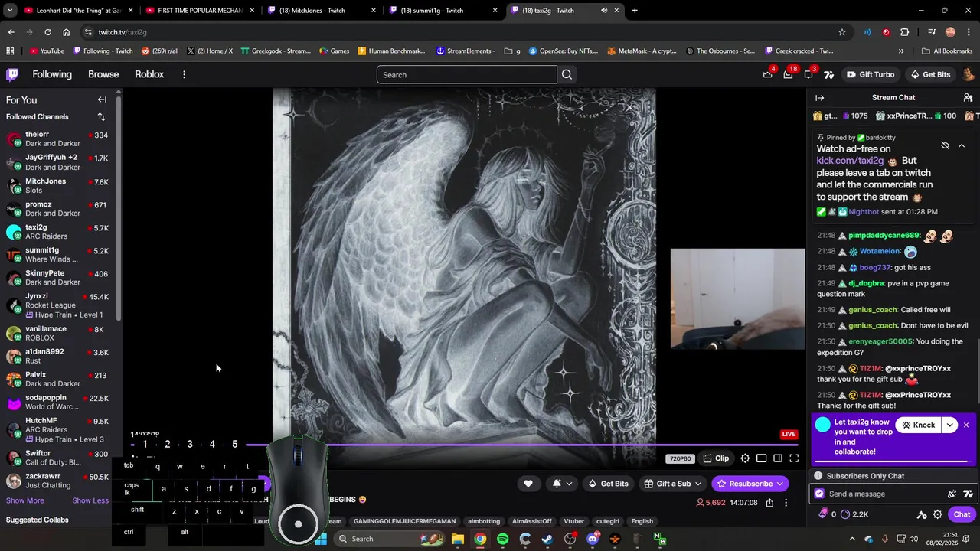
Task: Open Roblox category link
Action: tap(149, 74)
